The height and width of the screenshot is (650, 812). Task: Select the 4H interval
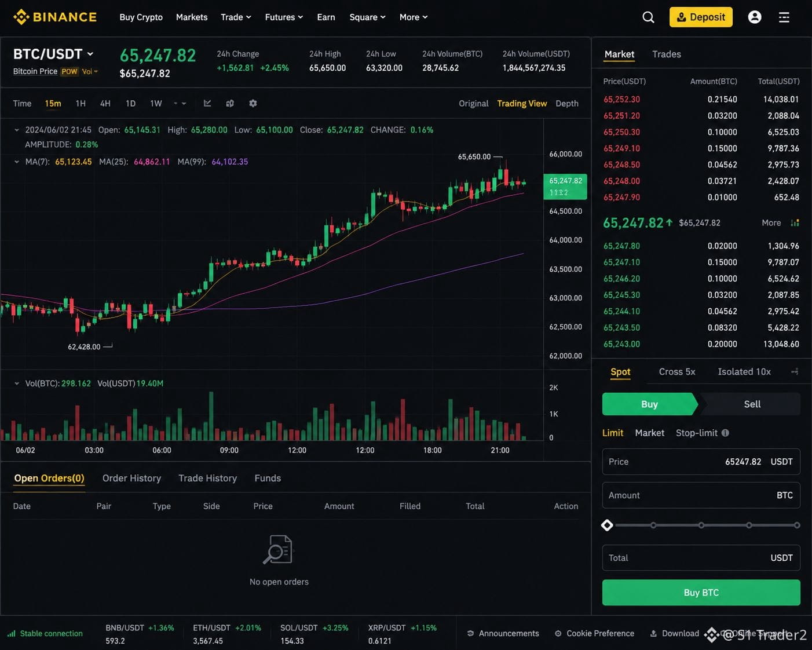pyautogui.click(x=105, y=103)
